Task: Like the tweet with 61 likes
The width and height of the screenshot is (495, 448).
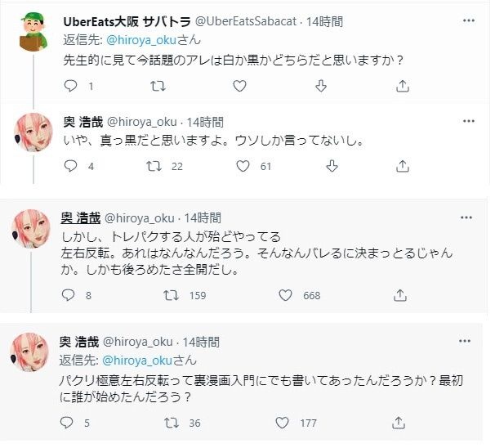Action: (242, 166)
